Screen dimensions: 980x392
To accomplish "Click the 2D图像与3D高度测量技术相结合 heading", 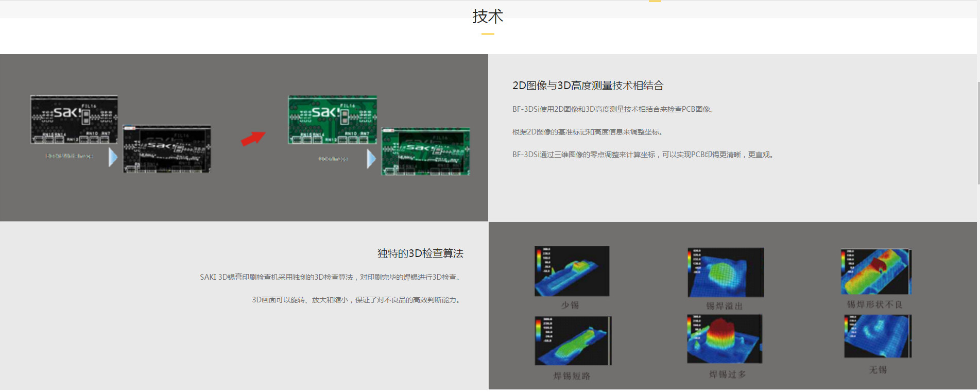I will click(588, 86).
